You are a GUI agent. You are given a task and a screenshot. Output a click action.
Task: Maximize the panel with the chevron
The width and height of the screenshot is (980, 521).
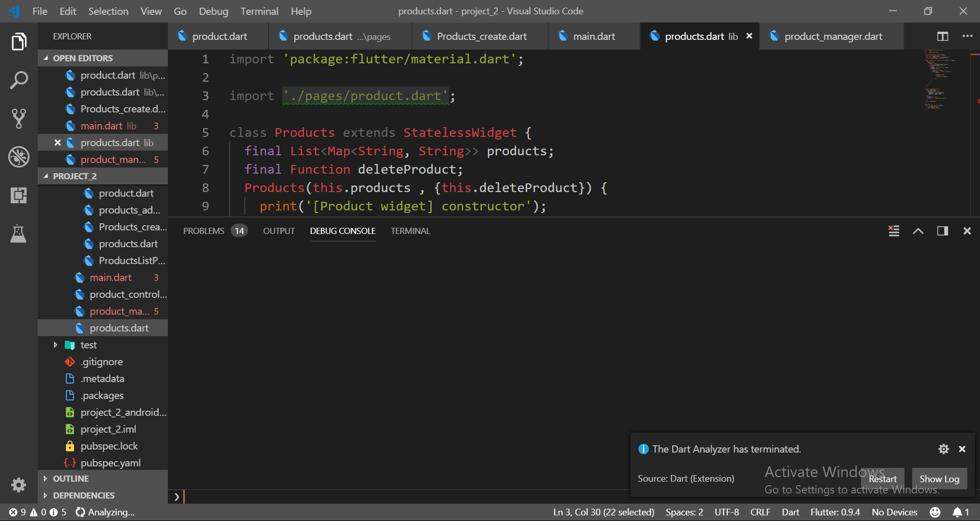[x=918, y=231]
